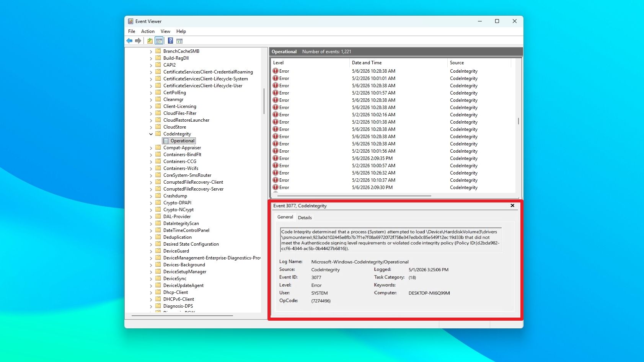
Task: Click the folder icon beside Dhcp-Client
Action: (158, 292)
